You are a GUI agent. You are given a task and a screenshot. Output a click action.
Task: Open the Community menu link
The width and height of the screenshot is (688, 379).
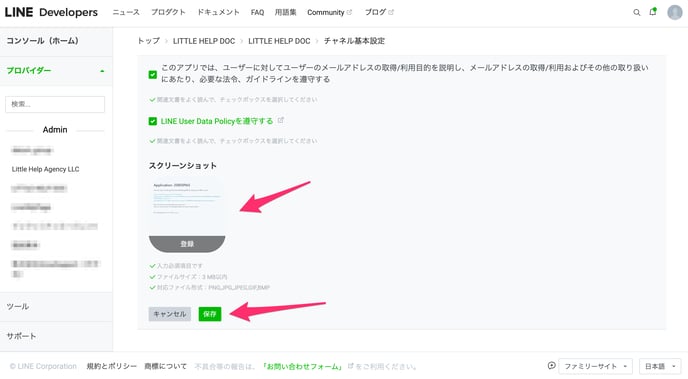pos(329,12)
